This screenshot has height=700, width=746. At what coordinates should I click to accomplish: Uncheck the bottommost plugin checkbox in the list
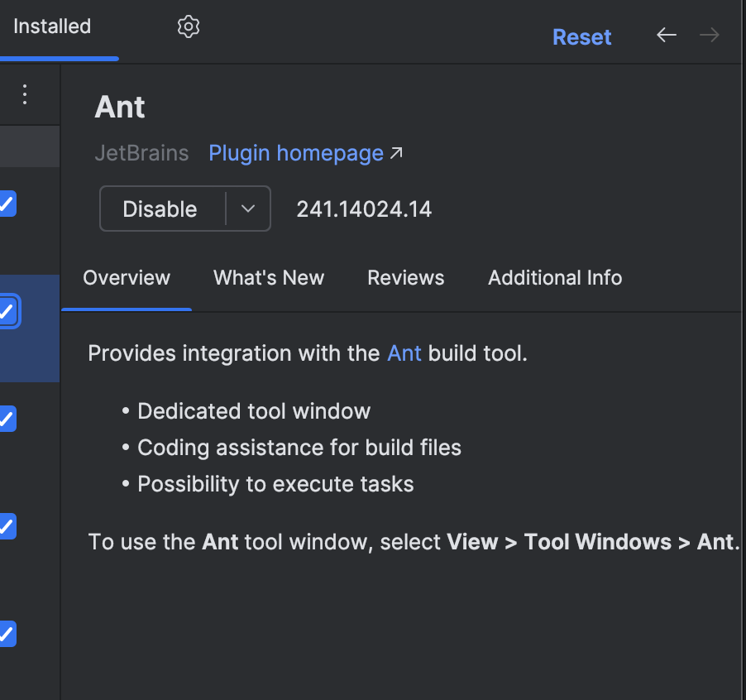click(x=7, y=634)
